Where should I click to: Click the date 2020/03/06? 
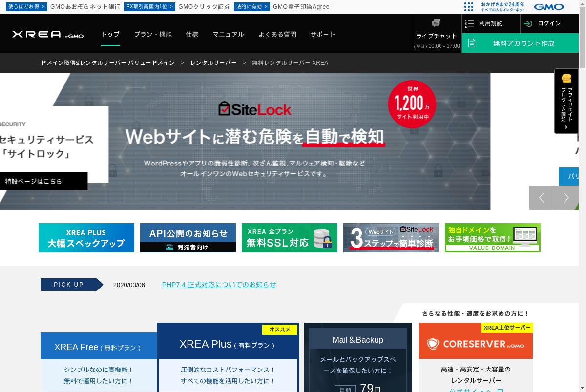[x=129, y=285]
